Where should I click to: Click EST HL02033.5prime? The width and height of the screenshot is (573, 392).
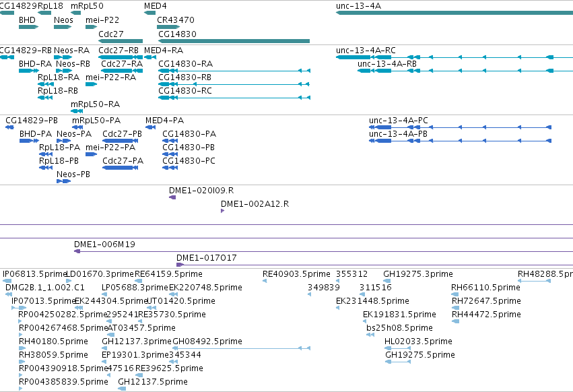(397, 348)
